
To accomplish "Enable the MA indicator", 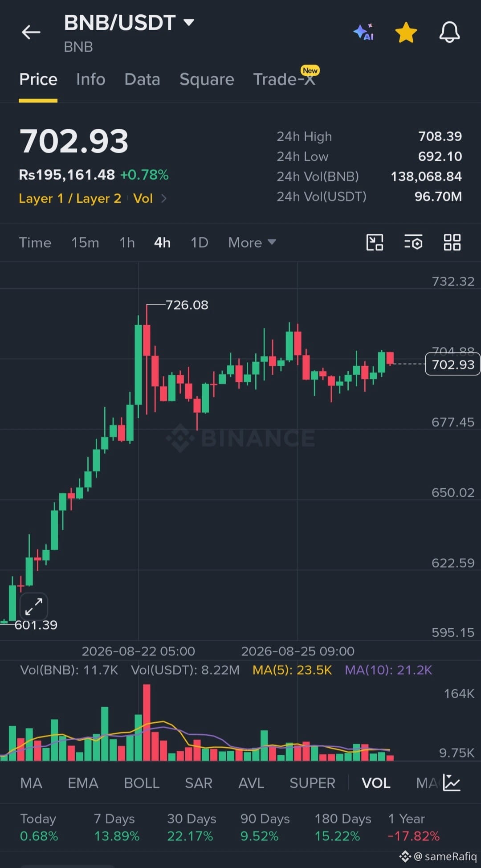I will [31, 783].
